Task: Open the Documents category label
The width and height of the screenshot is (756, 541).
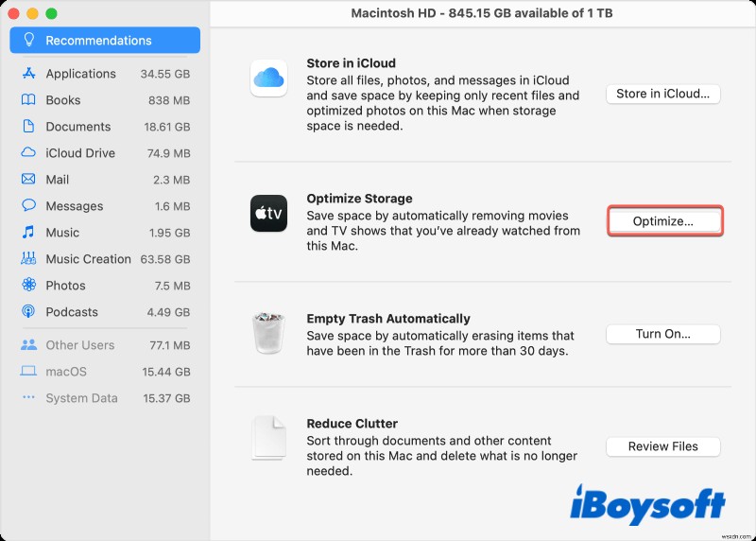Action: 78,127
